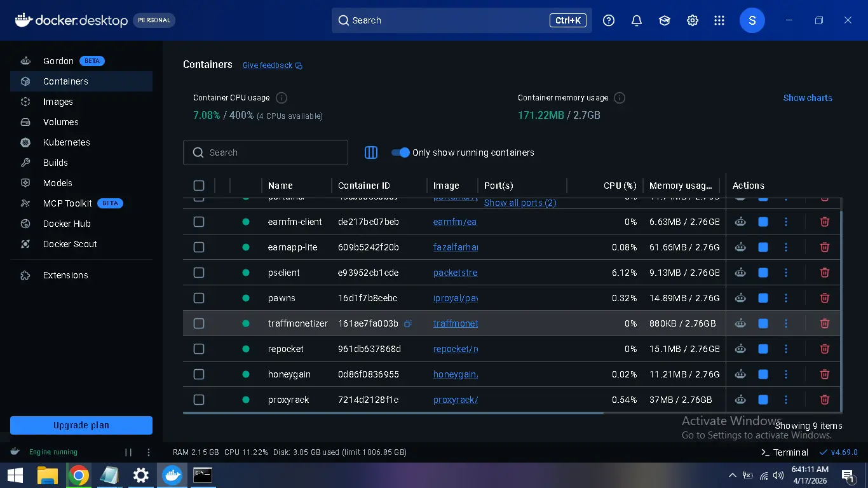868x488 pixels.
Task: Open the table columns customization icon
Action: [371, 152]
